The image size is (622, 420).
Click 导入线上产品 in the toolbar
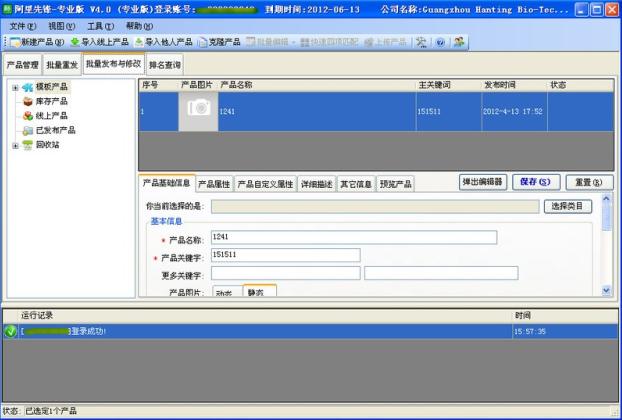[x=99, y=42]
